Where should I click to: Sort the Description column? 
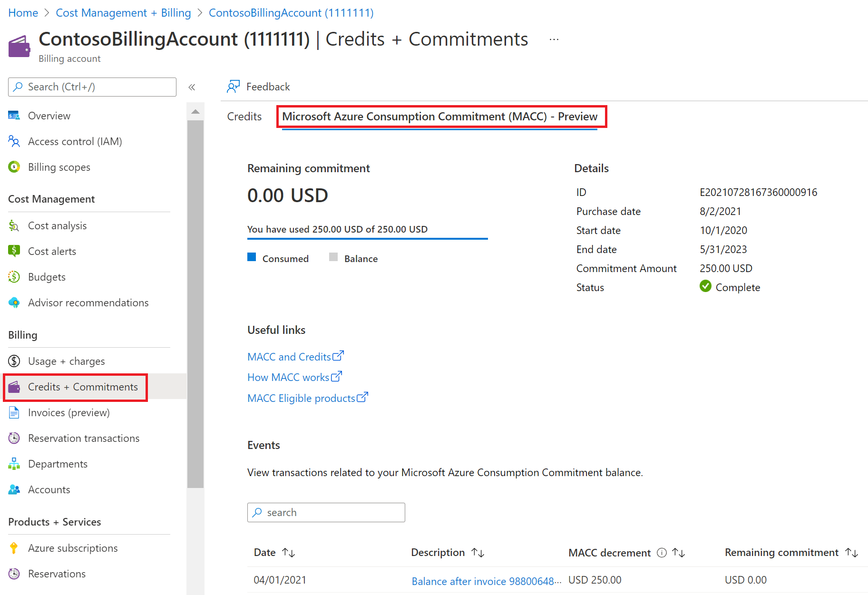(x=478, y=553)
